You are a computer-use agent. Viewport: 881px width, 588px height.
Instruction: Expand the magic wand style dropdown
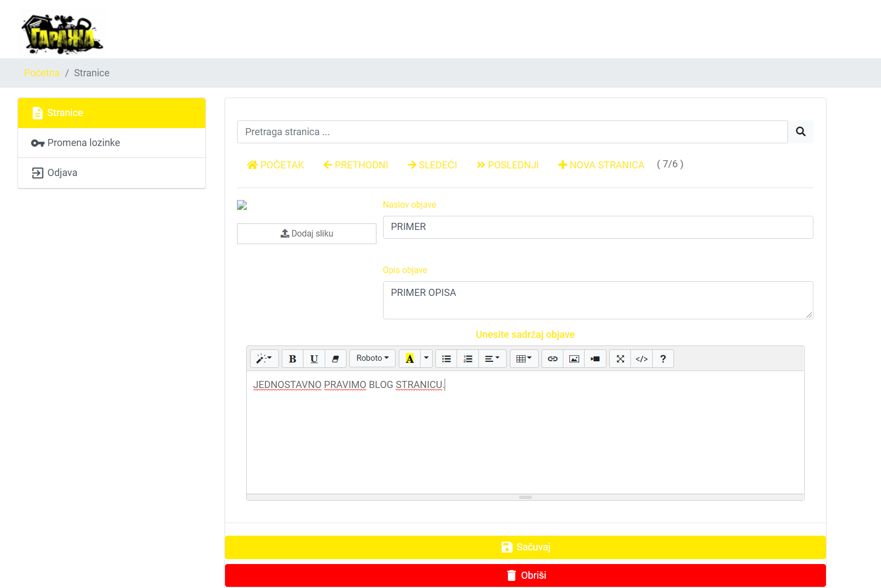(x=264, y=359)
